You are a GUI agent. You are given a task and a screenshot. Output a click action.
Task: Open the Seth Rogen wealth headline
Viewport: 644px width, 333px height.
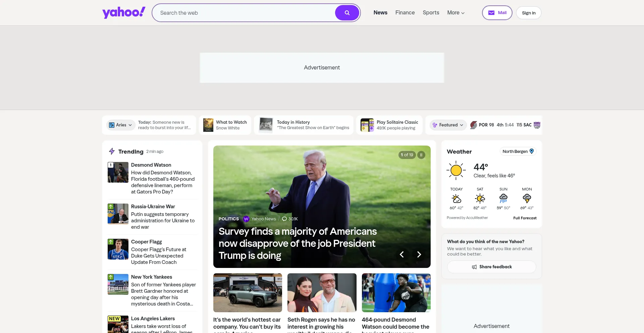[321, 325]
